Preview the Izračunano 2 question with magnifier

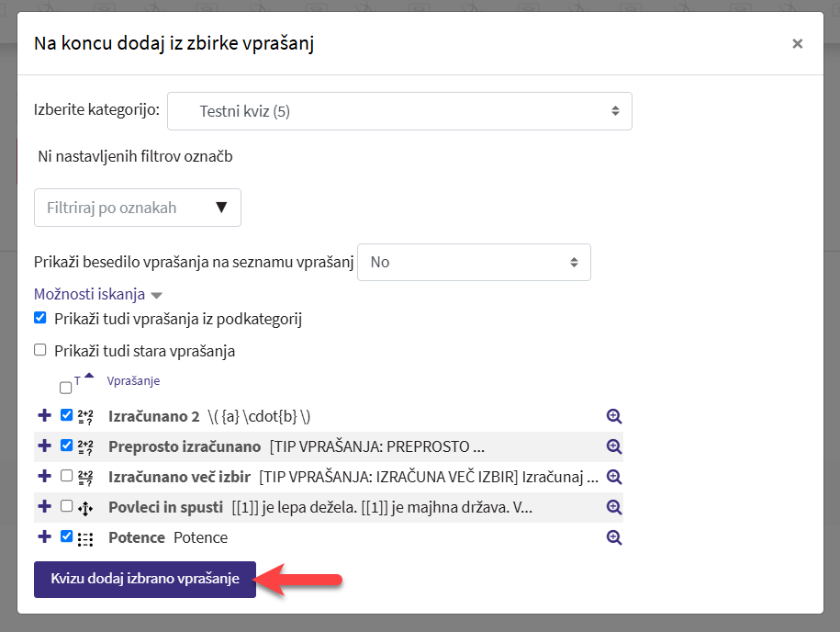[614, 416]
